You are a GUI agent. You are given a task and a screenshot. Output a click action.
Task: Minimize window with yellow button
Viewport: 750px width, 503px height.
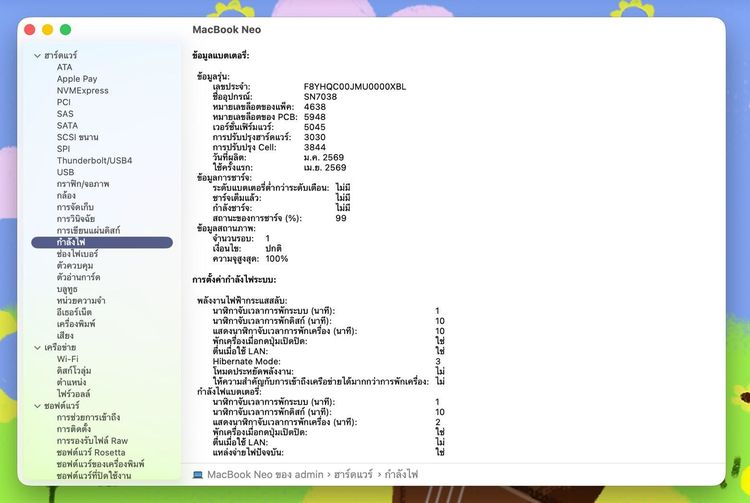(47, 30)
